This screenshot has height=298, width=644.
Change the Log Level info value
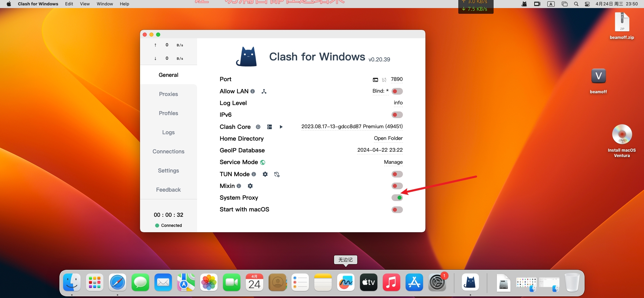398,103
